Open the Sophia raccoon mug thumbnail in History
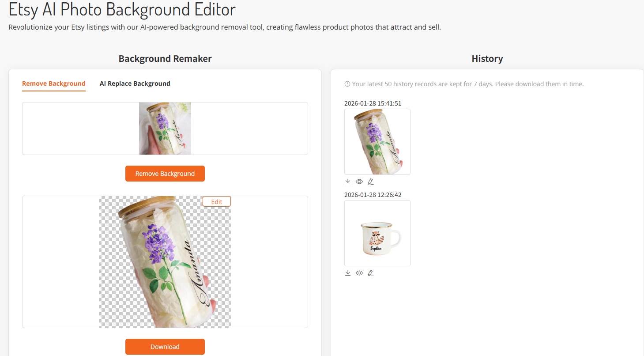This screenshot has height=356, width=644. [x=377, y=233]
